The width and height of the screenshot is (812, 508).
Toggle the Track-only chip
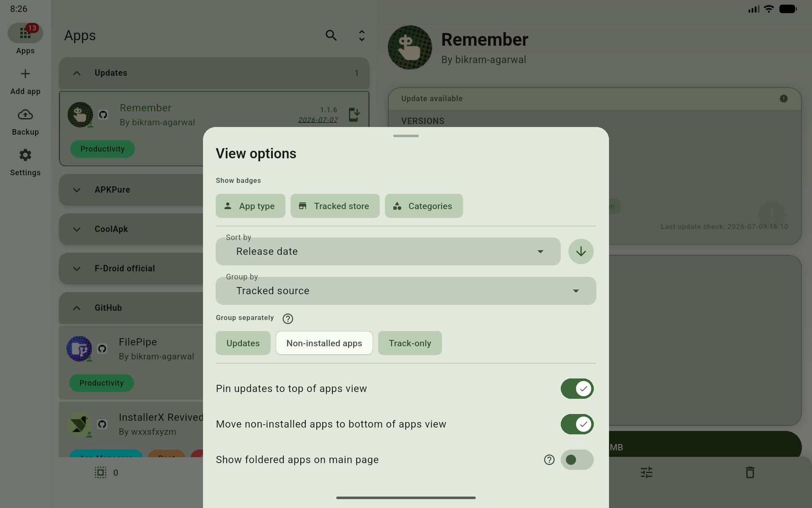(410, 343)
